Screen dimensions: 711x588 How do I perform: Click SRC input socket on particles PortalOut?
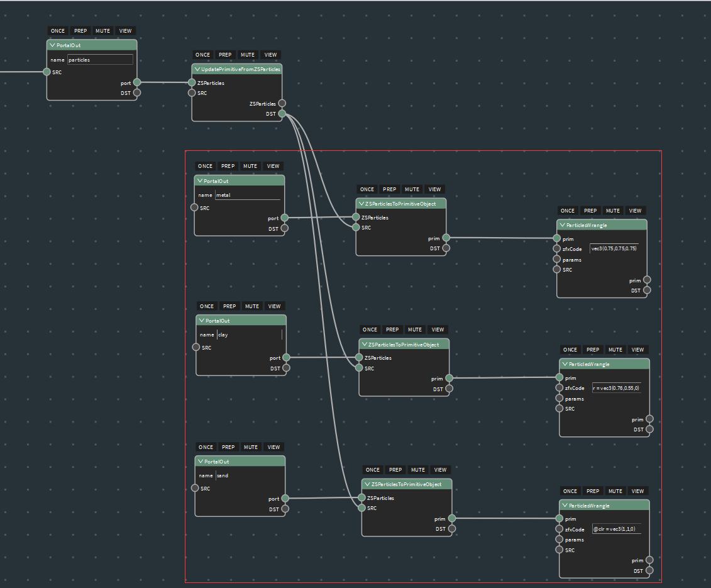(47, 72)
